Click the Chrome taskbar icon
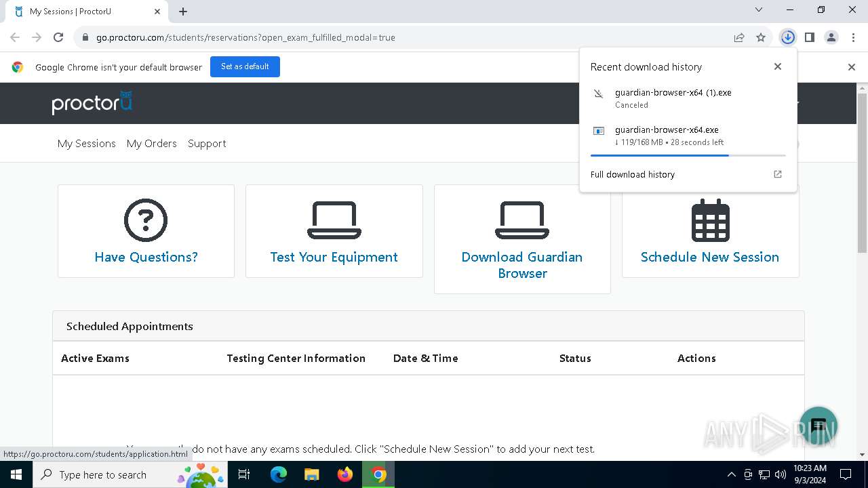 click(x=378, y=474)
